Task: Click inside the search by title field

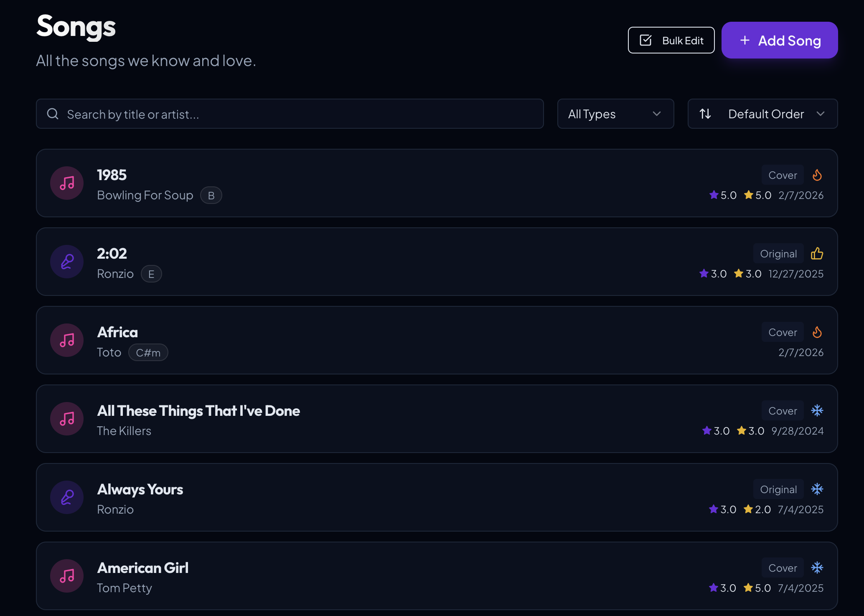Action: tap(251, 114)
